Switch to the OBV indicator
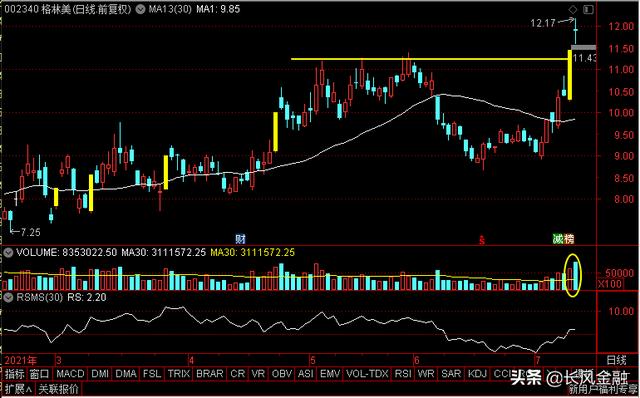Viewport: 640px width, 398px height. point(282,374)
